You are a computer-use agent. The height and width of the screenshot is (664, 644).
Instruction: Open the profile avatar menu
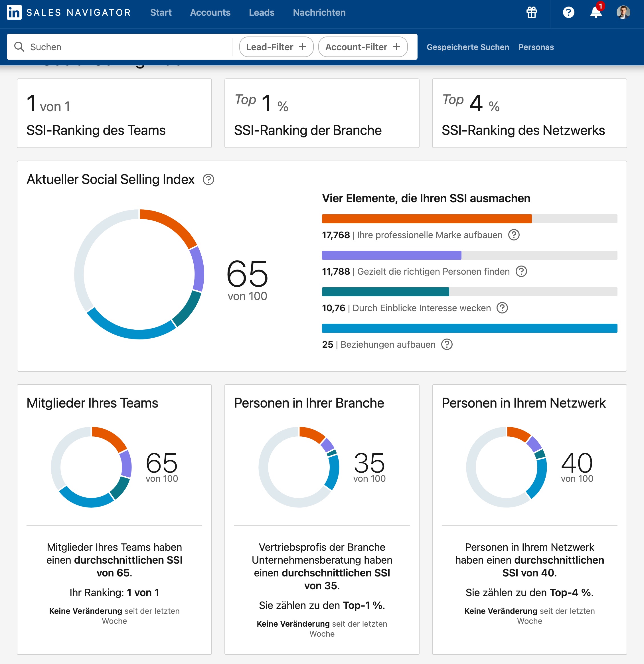click(623, 13)
